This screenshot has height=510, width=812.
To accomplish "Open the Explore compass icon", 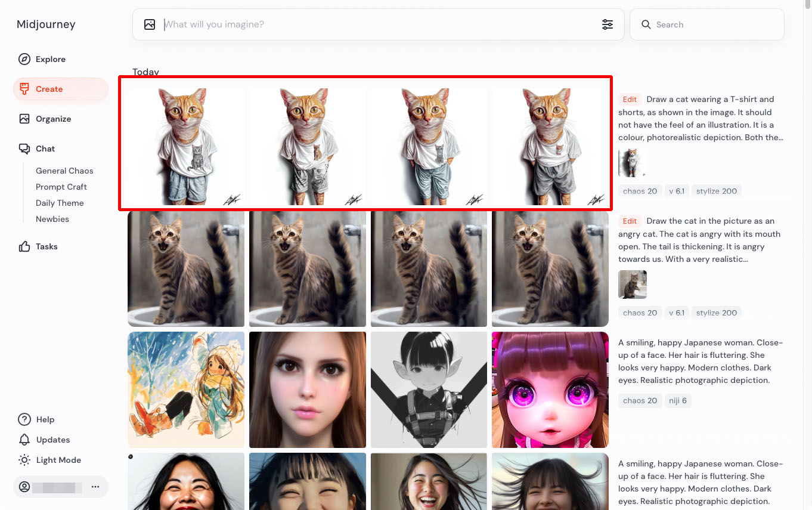I will pyautogui.click(x=24, y=59).
